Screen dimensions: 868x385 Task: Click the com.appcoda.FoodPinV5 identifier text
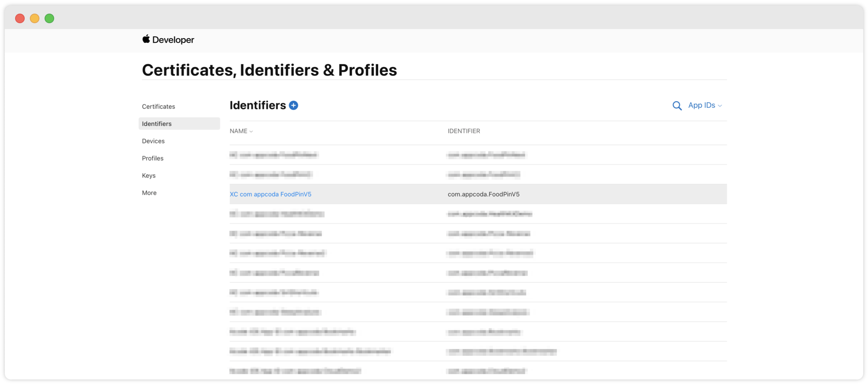tap(483, 194)
